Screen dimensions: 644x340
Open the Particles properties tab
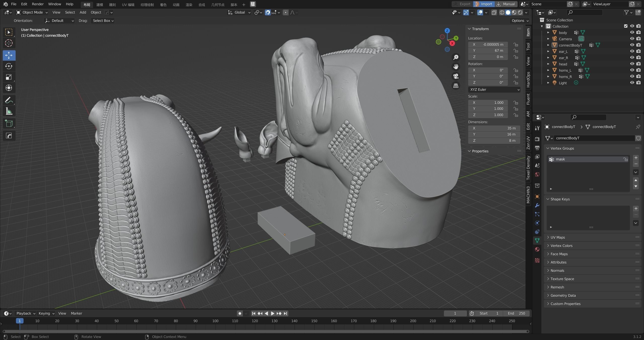pyautogui.click(x=537, y=214)
